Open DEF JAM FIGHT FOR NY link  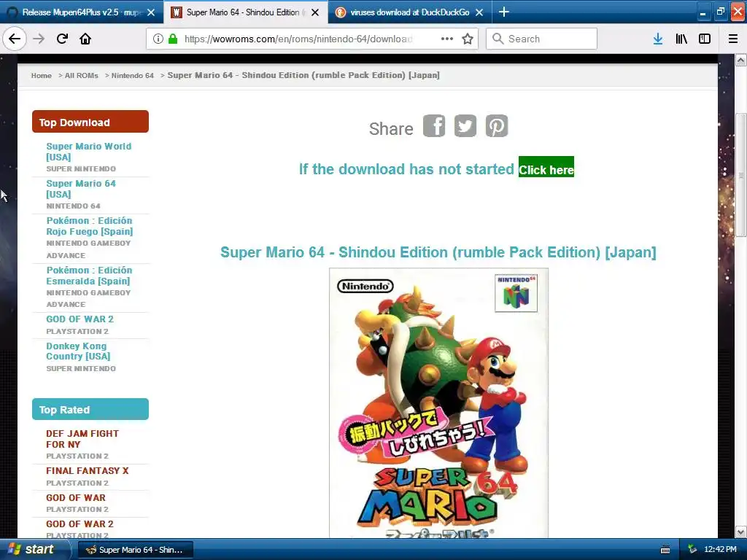82,438
